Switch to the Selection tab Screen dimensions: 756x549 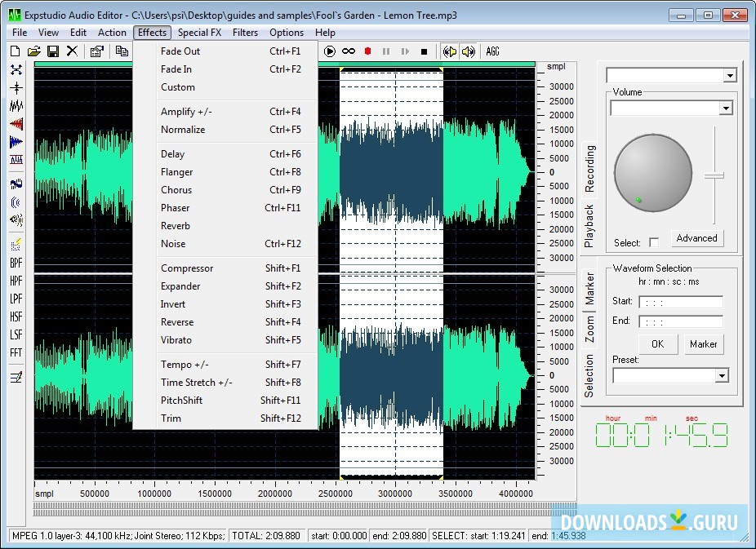589,376
